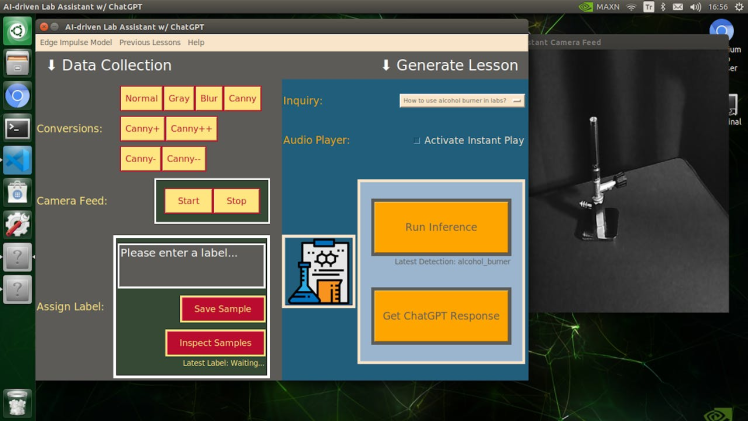The height and width of the screenshot is (421, 748).
Task: Apply the Normal conversion
Action: tap(141, 98)
